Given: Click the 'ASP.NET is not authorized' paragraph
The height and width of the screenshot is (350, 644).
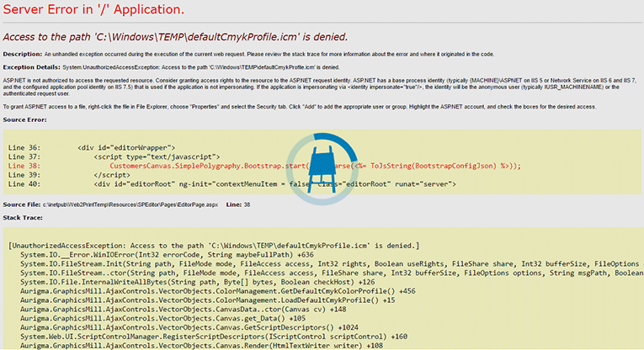Looking at the screenshot, I should pos(320,87).
